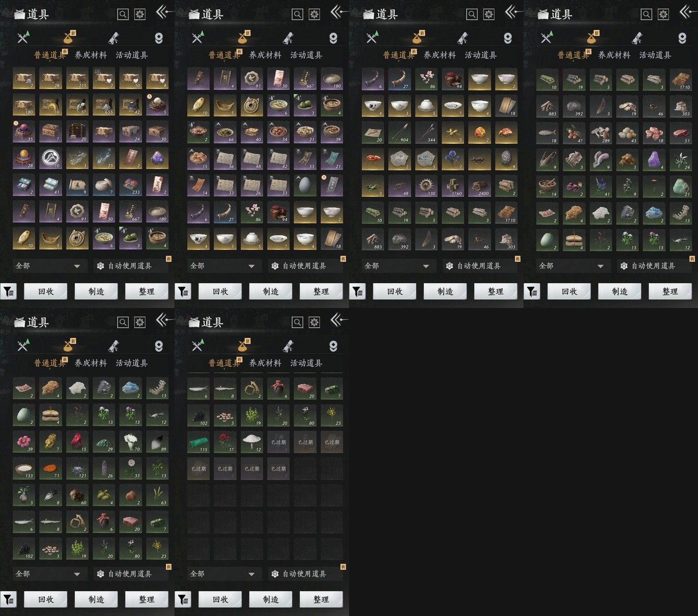Select the spear item with count 904
This screenshot has width=698, height=616.
(x=399, y=132)
